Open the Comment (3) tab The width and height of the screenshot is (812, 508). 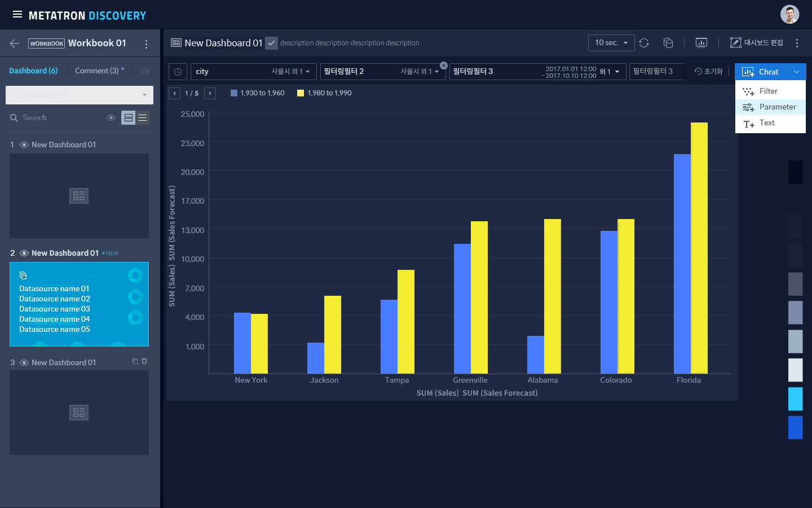tap(97, 71)
